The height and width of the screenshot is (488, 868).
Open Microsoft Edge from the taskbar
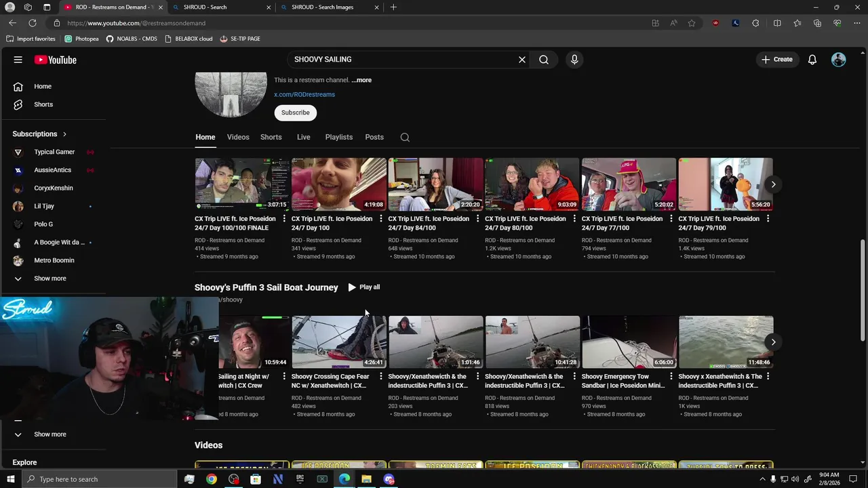[x=344, y=479]
